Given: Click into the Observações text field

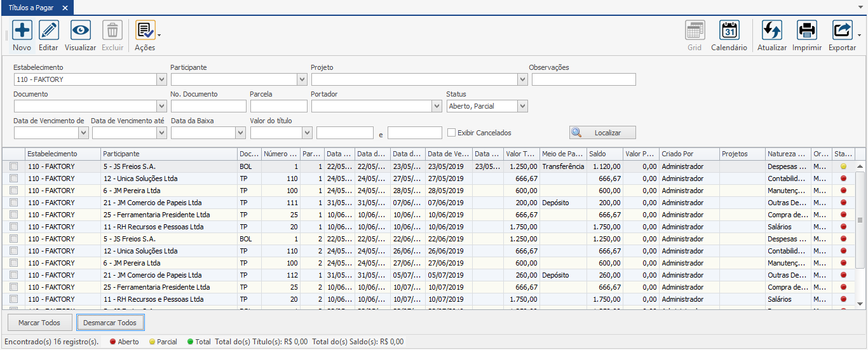Looking at the screenshot, I should coord(583,79).
